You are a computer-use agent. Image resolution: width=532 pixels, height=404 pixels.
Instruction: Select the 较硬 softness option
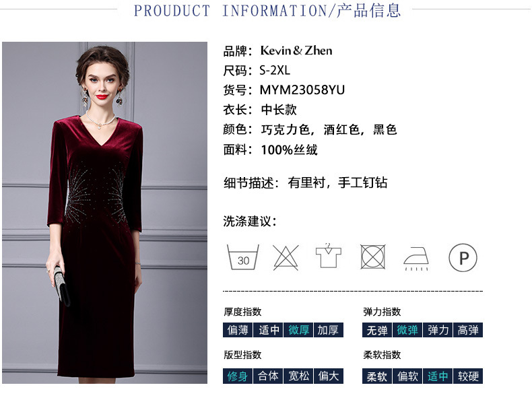click(x=468, y=376)
